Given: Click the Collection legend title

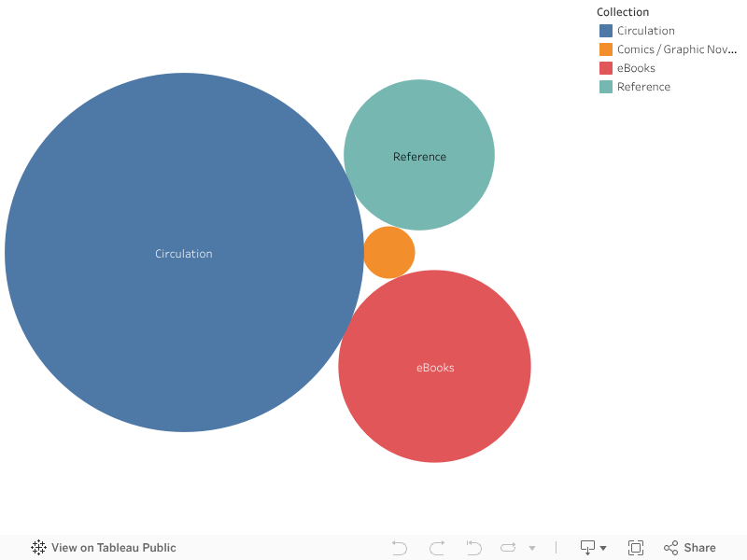Looking at the screenshot, I should click(623, 12).
